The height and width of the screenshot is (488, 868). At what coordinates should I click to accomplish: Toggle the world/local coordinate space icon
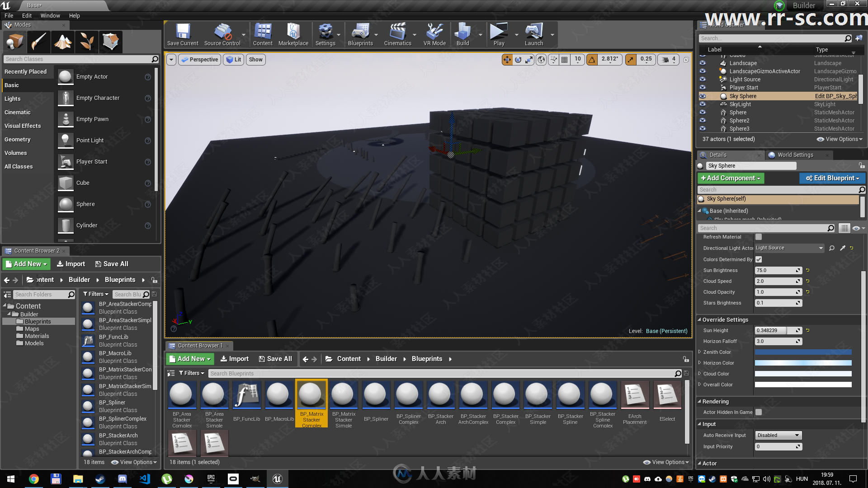pyautogui.click(x=541, y=60)
